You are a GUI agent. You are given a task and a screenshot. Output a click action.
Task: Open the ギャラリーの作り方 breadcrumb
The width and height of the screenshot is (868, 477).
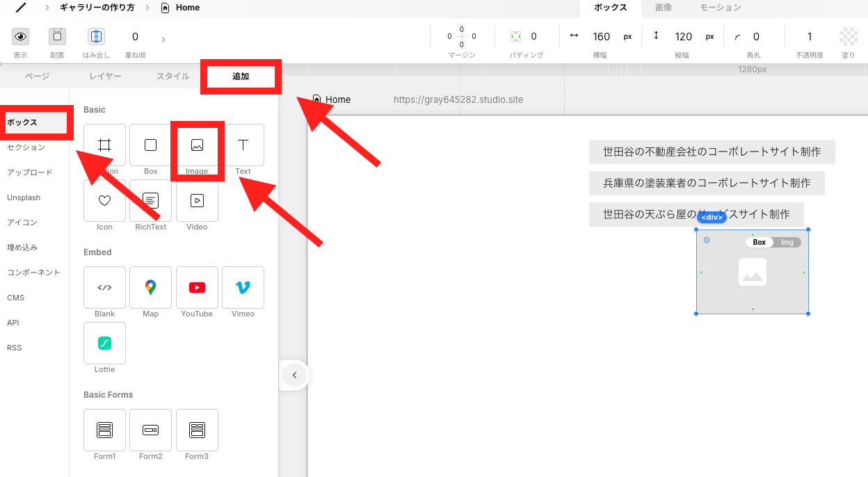(102, 8)
